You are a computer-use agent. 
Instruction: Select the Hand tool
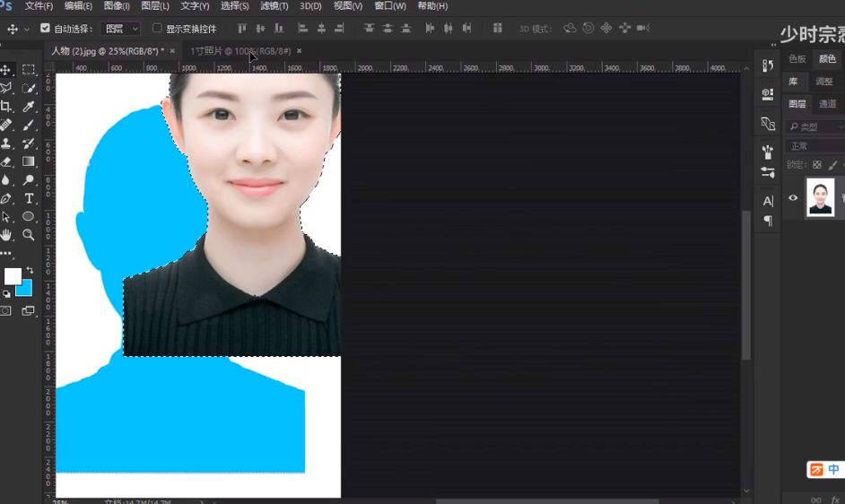(x=6, y=234)
